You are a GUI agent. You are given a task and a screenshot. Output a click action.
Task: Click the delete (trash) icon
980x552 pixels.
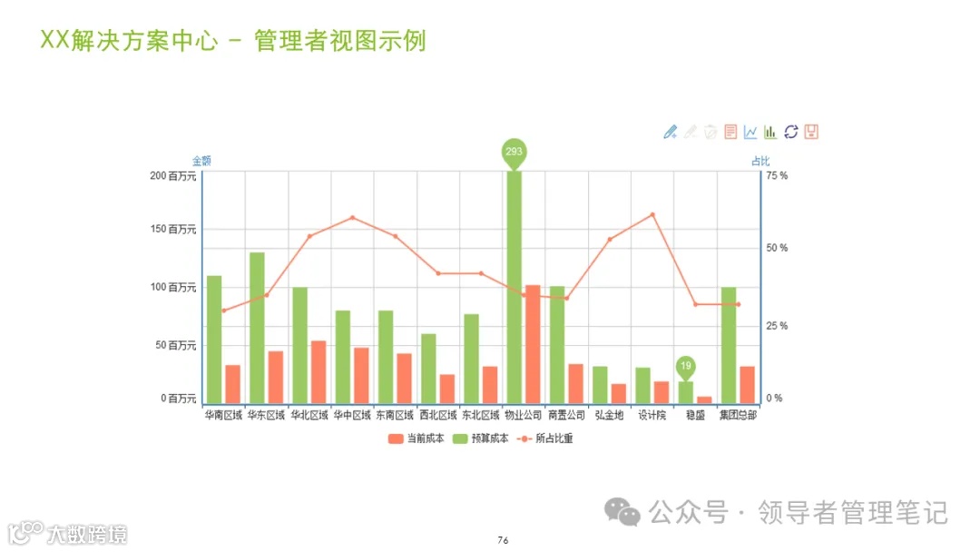710,132
